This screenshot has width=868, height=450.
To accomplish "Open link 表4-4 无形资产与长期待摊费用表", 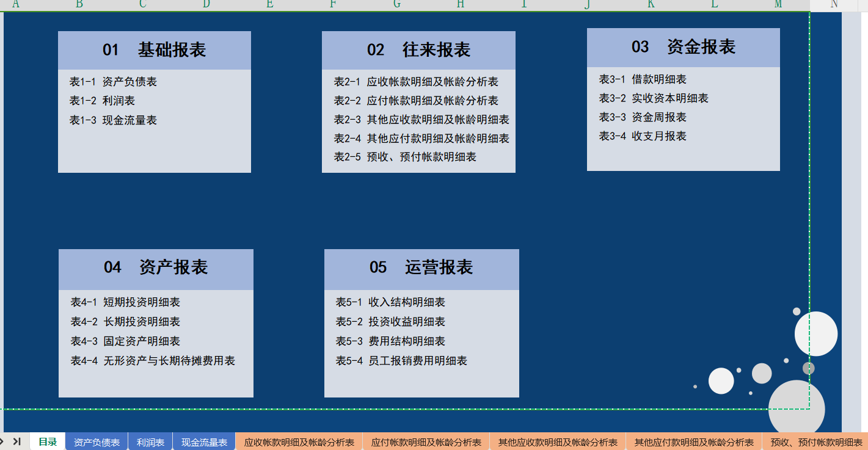I will (153, 361).
